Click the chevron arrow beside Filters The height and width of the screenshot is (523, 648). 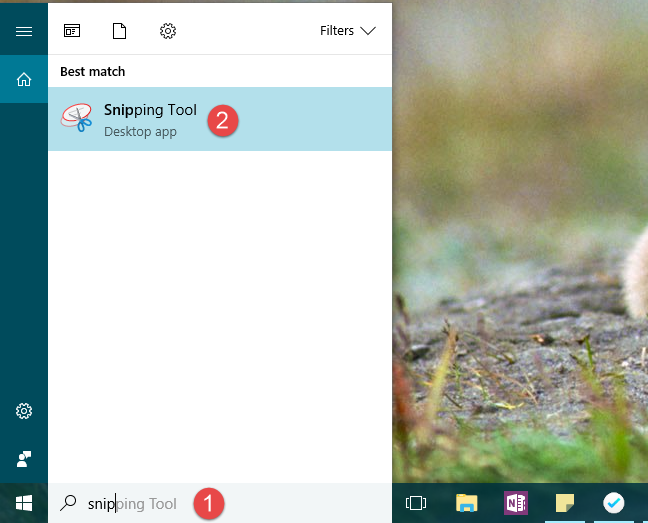click(368, 31)
